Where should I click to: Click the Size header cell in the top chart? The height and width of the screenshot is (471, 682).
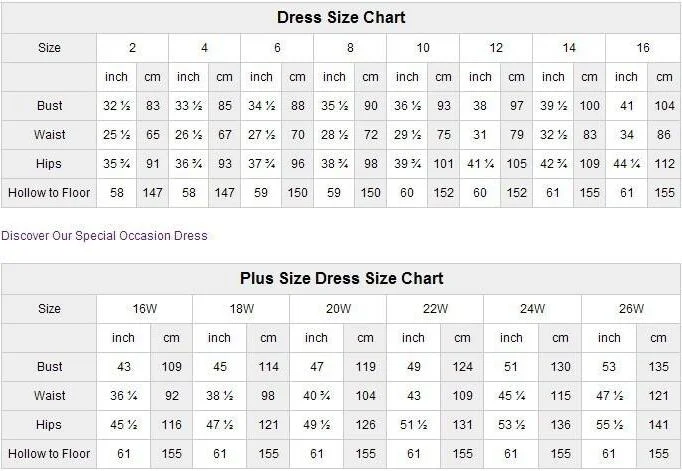tap(49, 48)
